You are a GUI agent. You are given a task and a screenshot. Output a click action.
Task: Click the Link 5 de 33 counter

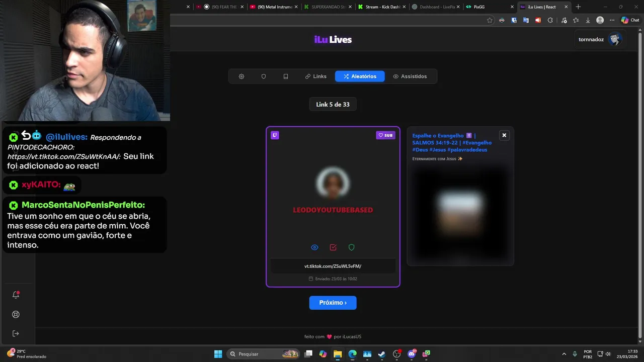[x=333, y=105]
